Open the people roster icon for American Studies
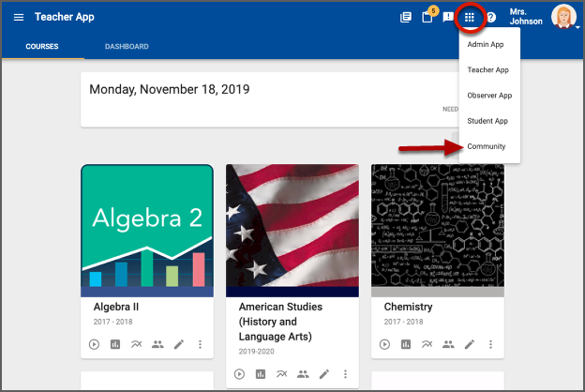The image size is (585, 392). point(303,374)
